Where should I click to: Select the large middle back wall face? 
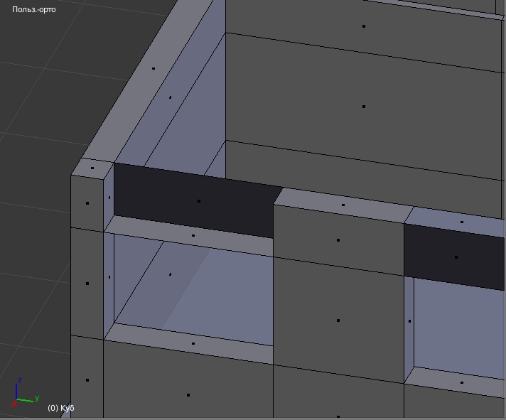tap(364, 107)
